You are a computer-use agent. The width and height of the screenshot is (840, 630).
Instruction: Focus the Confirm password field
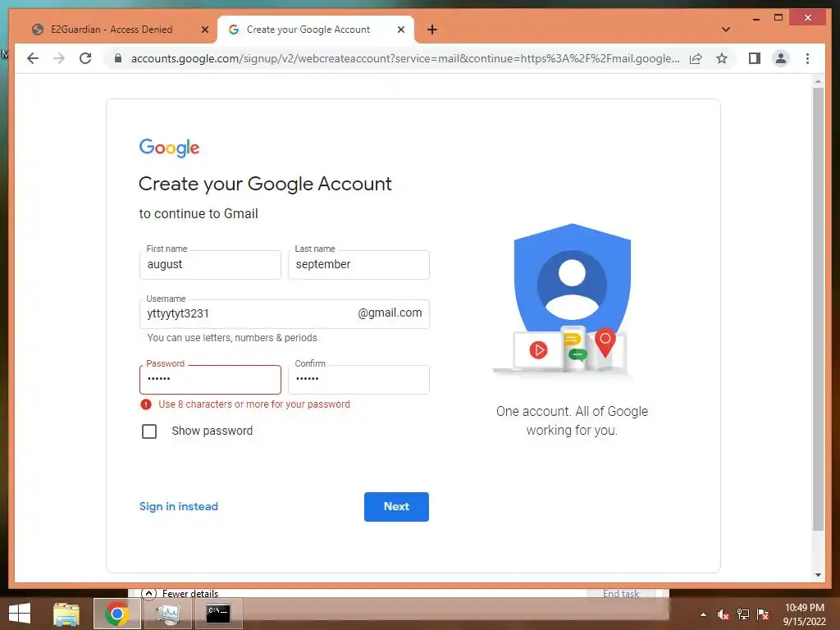[x=358, y=379]
